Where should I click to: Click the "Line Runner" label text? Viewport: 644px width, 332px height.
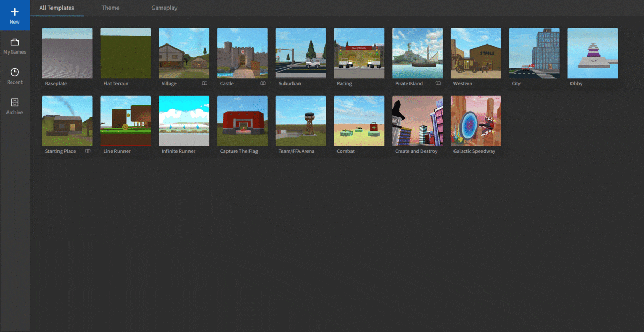pyautogui.click(x=117, y=151)
